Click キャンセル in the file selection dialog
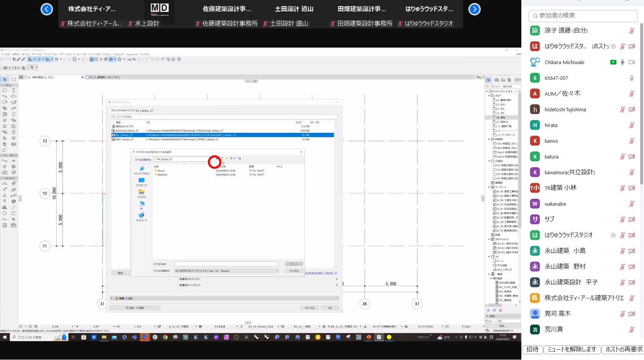This screenshot has height=360, width=644. (294, 271)
